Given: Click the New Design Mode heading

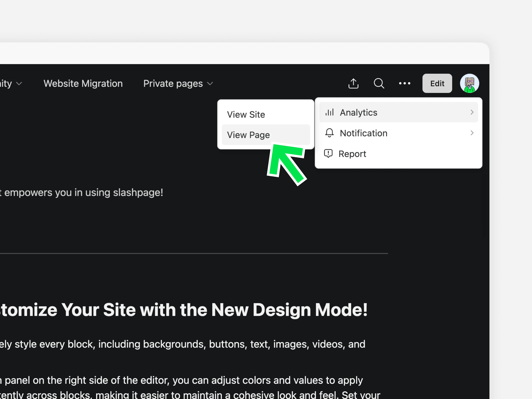Looking at the screenshot, I should click(184, 309).
